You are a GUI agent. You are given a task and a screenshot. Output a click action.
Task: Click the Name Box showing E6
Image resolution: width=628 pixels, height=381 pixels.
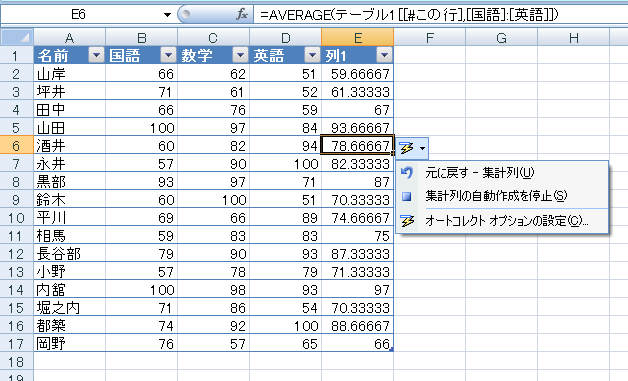point(78,15)
